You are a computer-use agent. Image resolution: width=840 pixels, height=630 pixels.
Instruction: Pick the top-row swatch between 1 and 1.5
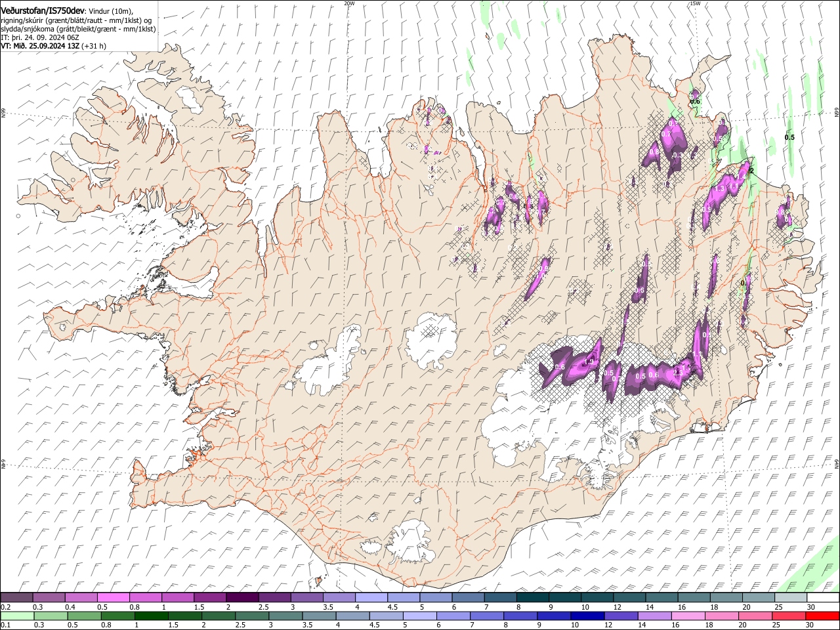tap(178, 597)
